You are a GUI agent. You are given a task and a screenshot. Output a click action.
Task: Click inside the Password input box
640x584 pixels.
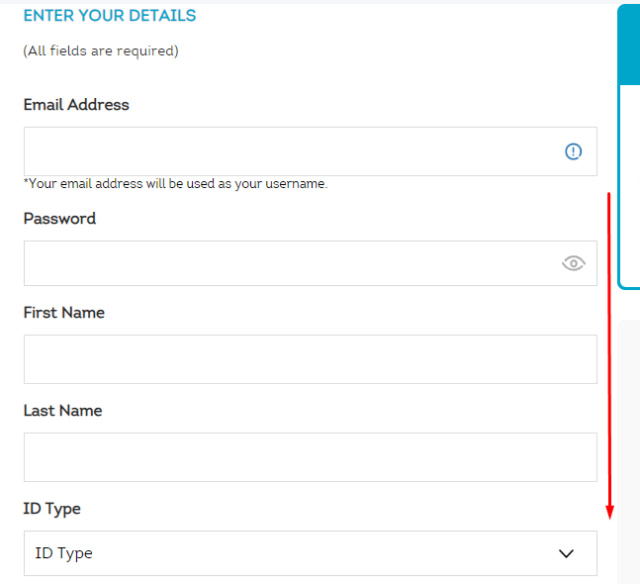310,263
